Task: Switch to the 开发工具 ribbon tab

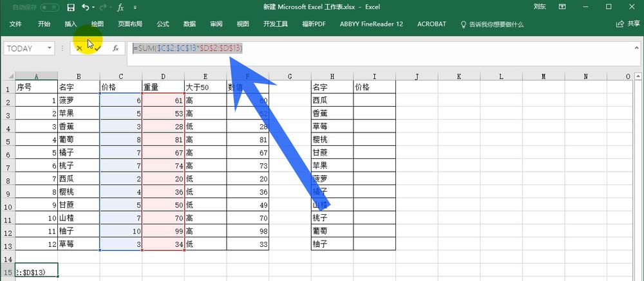Action: coord(276,24)
